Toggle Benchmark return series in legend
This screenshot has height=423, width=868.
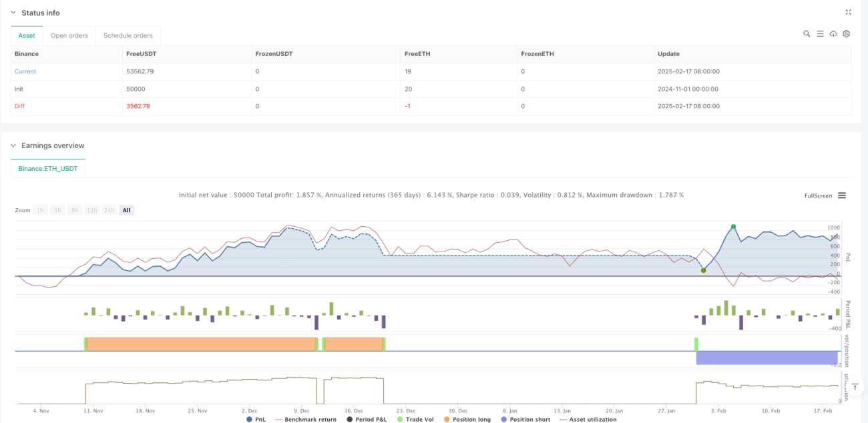306,419
